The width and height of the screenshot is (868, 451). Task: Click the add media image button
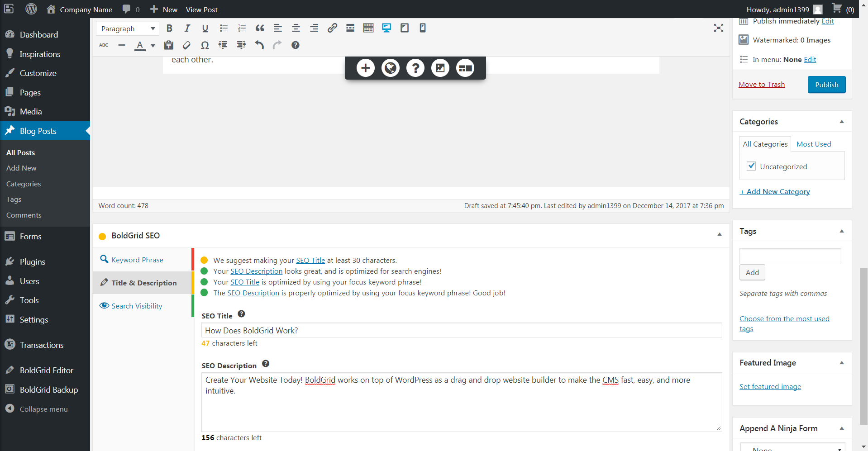440,68
